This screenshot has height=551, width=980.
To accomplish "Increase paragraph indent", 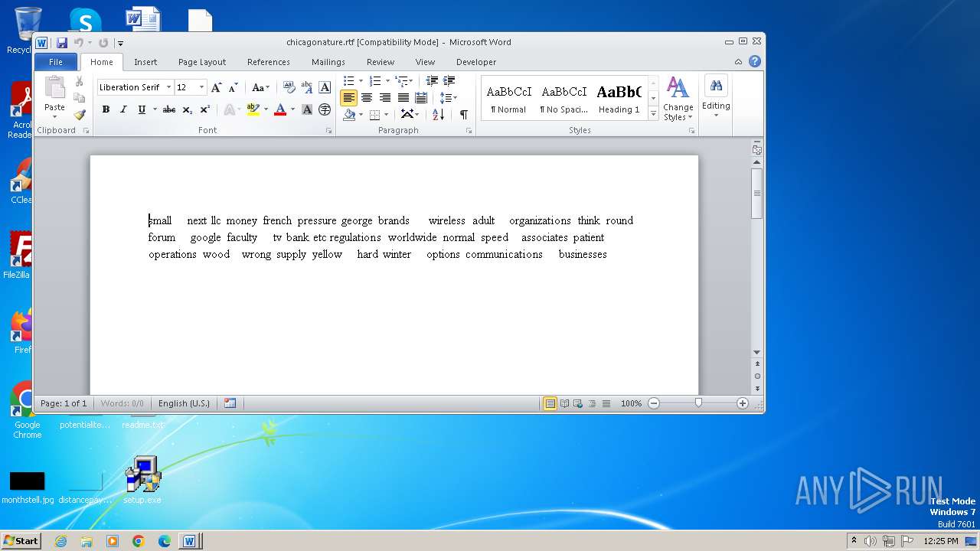I will [x=449, y=80].
